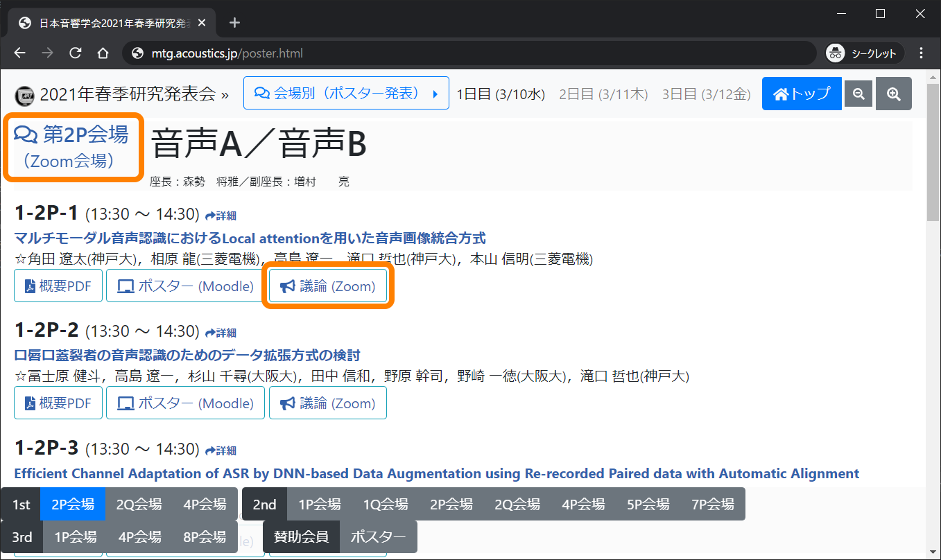Open a new browser tab with plus icon
Screen dimensions: 941x560
tap(234, 23)
